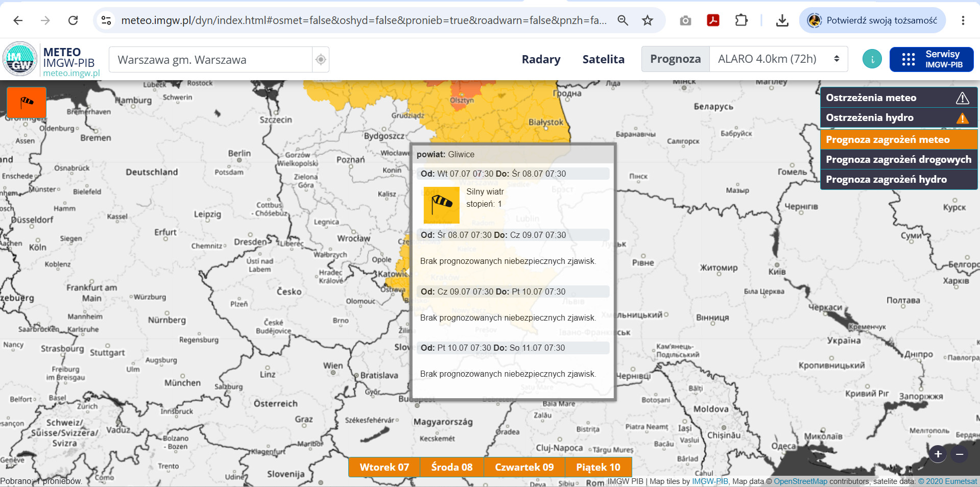The image size is (980, 487).
Task: Open the Radary menu item
Action: click(x=541, y=59)
